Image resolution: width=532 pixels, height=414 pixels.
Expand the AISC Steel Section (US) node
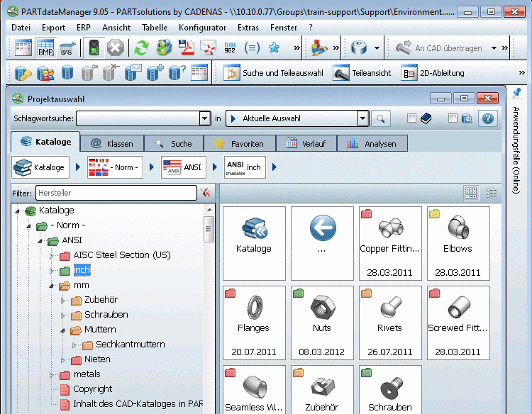[x=52, y=256]
